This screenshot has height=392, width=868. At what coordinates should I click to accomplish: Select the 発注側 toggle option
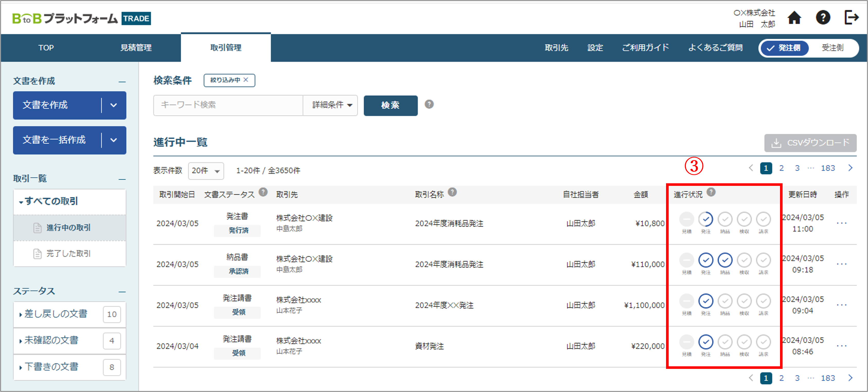click(x=784, y=48)
